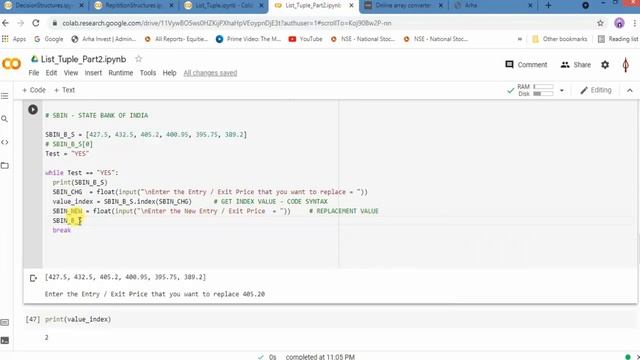Switch to Arha browser tab
The width and height of the screenshot is (640, 360).
(x=492, y=6)
